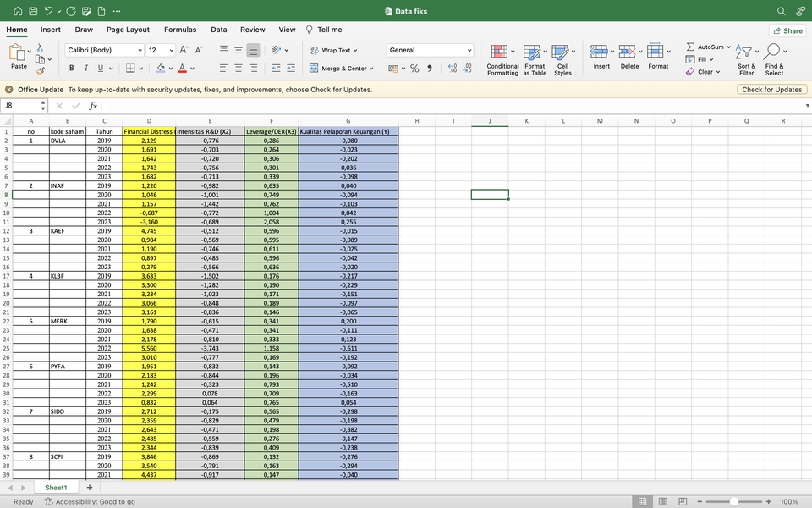Click the Check for Updates button
Viewport: 812px width, 508px height.
771,89
